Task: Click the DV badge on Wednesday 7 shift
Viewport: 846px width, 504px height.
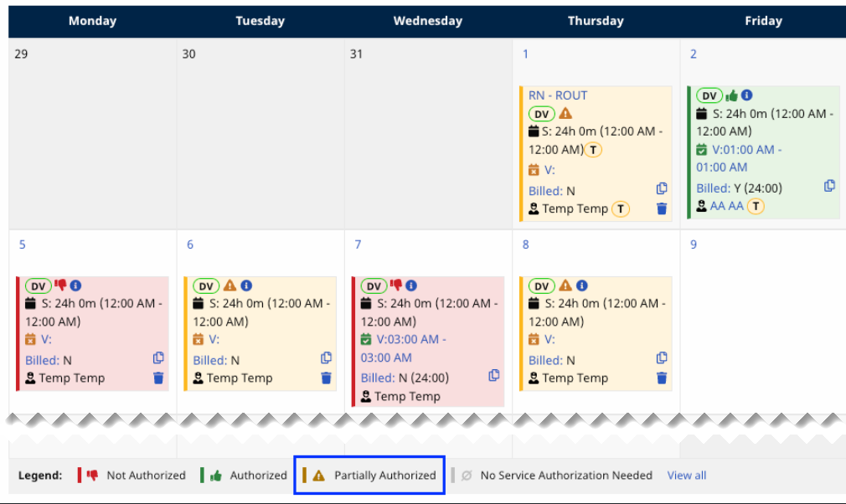Action: (374, 286)
